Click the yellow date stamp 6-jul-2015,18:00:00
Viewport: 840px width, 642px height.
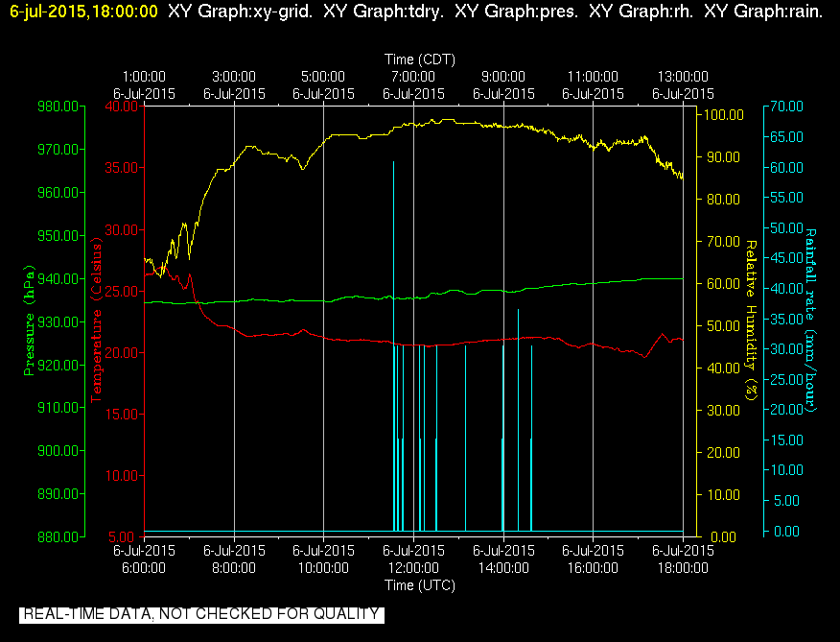[x=84, y=12]
